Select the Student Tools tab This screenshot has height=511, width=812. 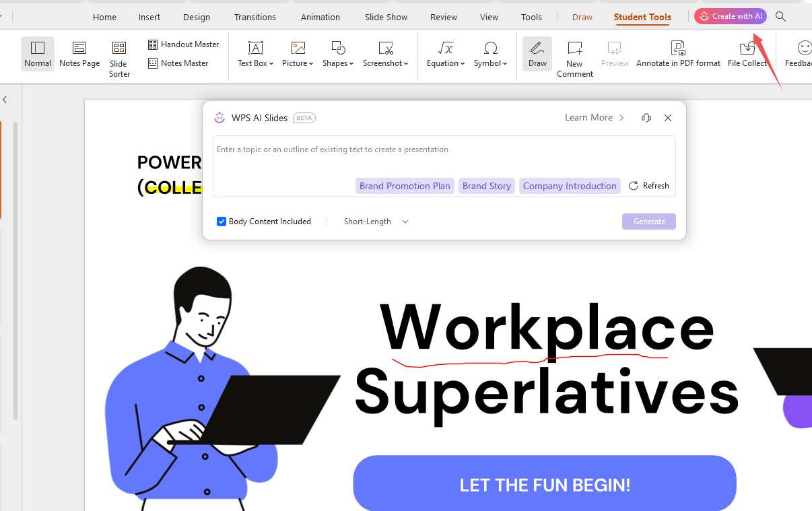pos(642,18)
